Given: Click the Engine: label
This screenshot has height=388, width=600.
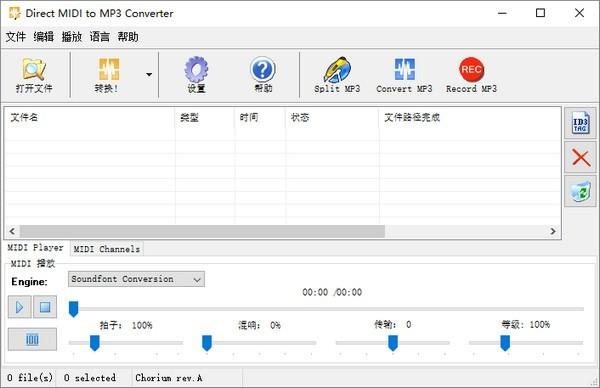Looking at the screenshot, I should [29, 282].
